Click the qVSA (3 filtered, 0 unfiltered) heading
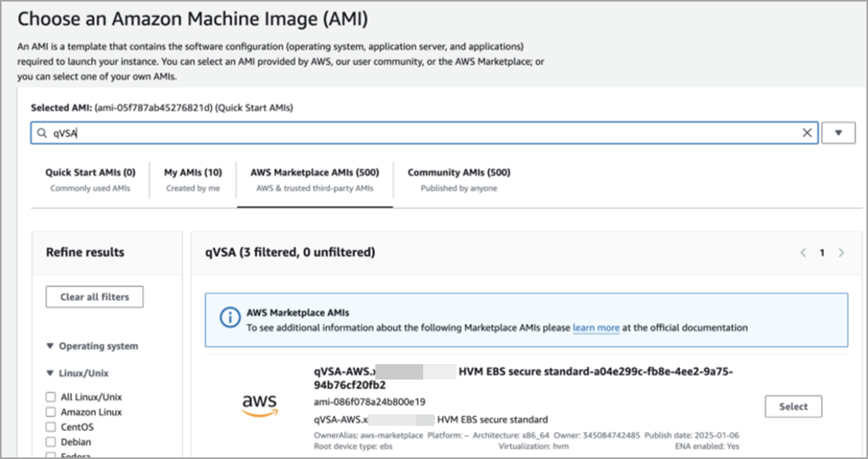This screenshot has height=459, width=868. (290, 253)
